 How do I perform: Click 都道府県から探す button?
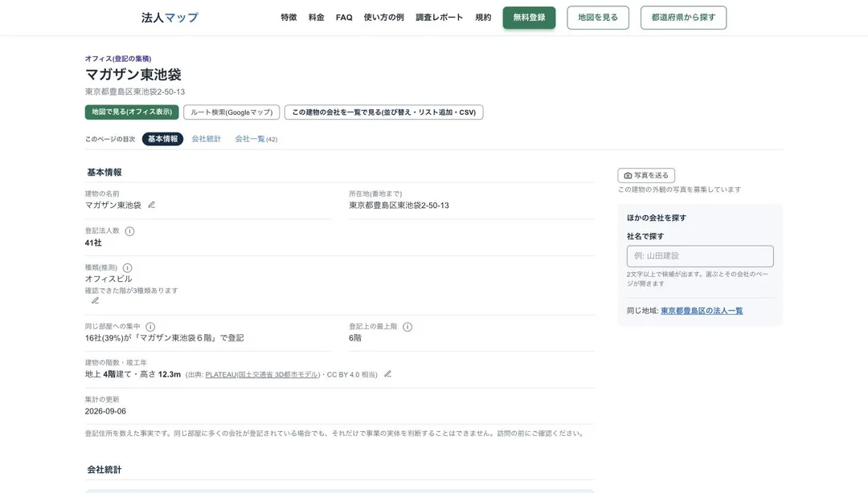683,18
